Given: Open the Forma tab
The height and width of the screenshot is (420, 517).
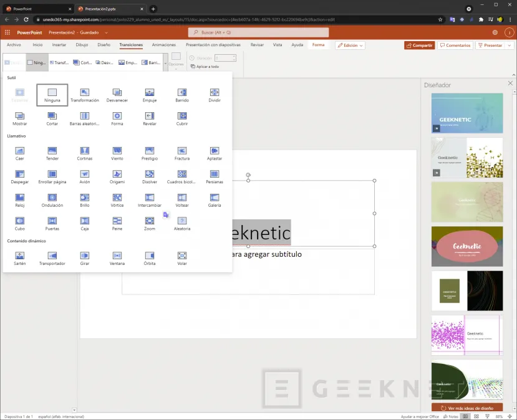Looking at the screenshot, I should (318, 45).
